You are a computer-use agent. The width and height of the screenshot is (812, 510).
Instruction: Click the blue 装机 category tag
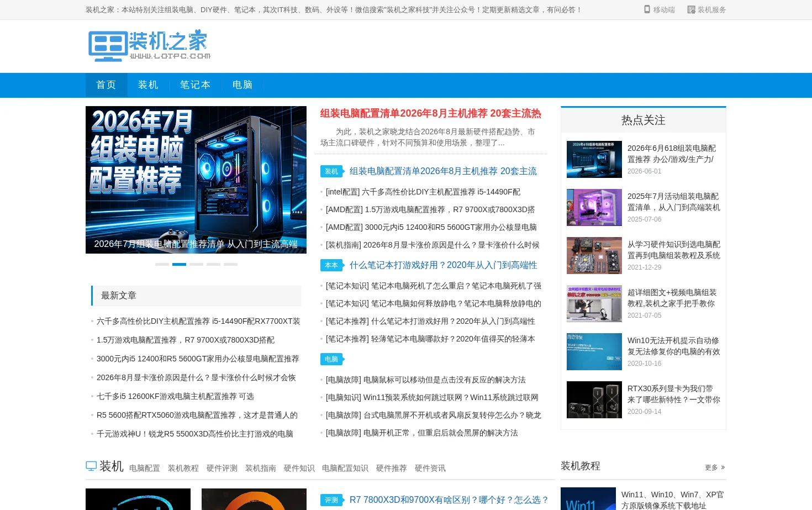[331, 171]
